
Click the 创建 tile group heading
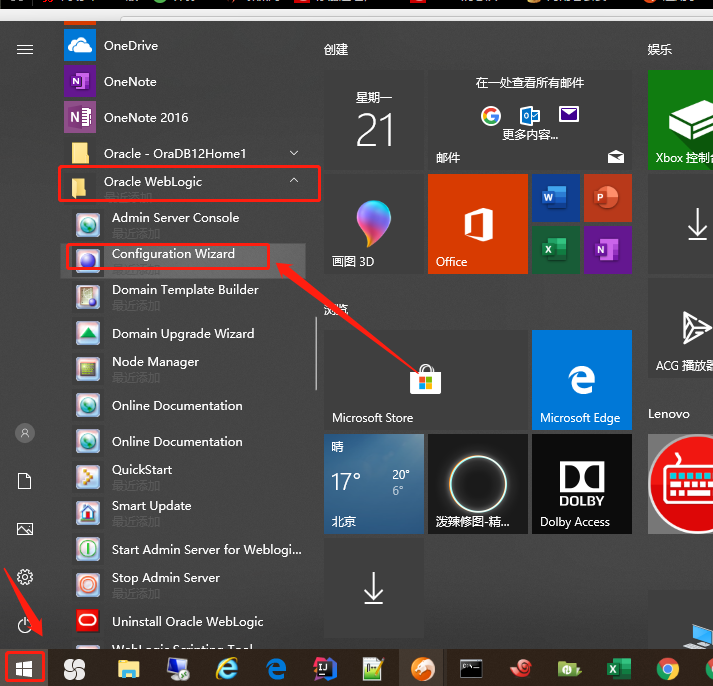pyautogui.click(x=336, y=49)
